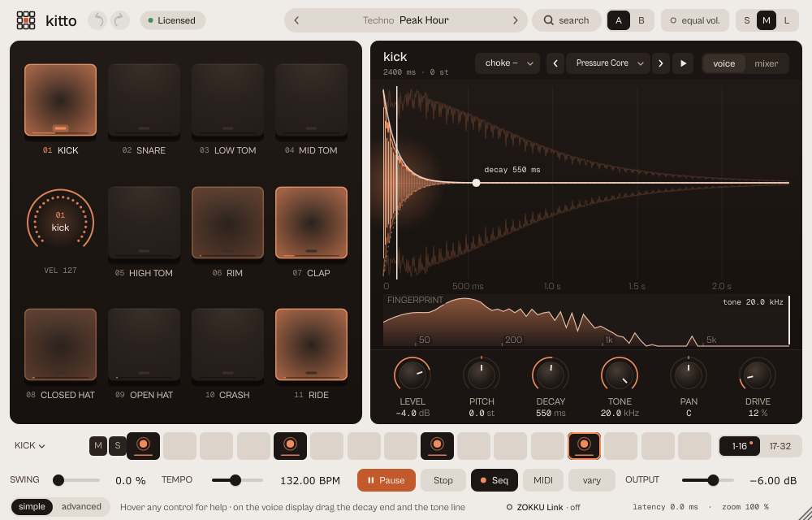
Task: Undo the last action
Action: [97, 20]
